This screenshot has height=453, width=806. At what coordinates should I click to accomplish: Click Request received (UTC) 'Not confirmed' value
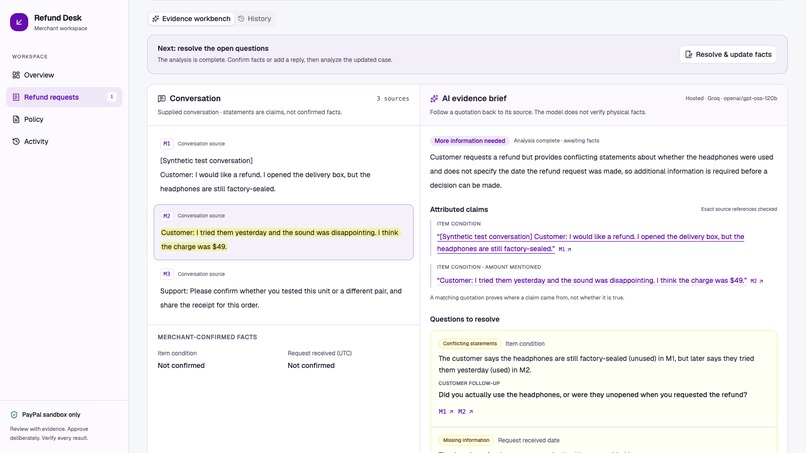coord(311,366)
